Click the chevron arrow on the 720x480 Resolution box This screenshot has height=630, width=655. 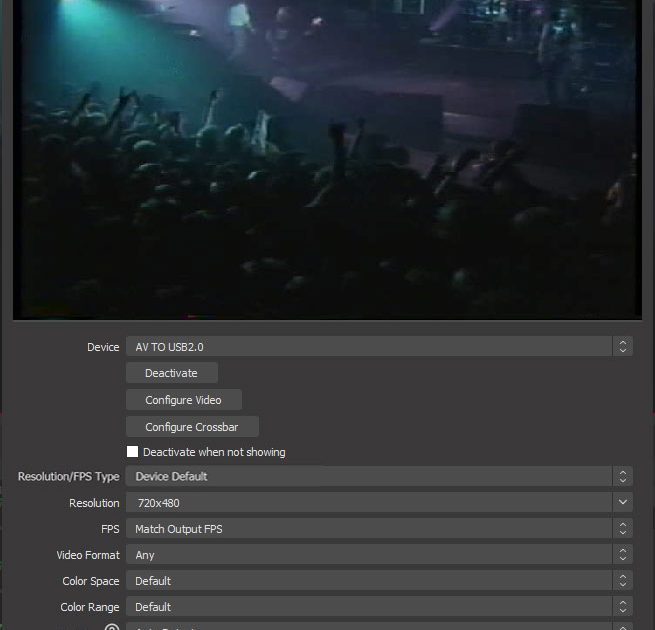click(x=623, y=503)
